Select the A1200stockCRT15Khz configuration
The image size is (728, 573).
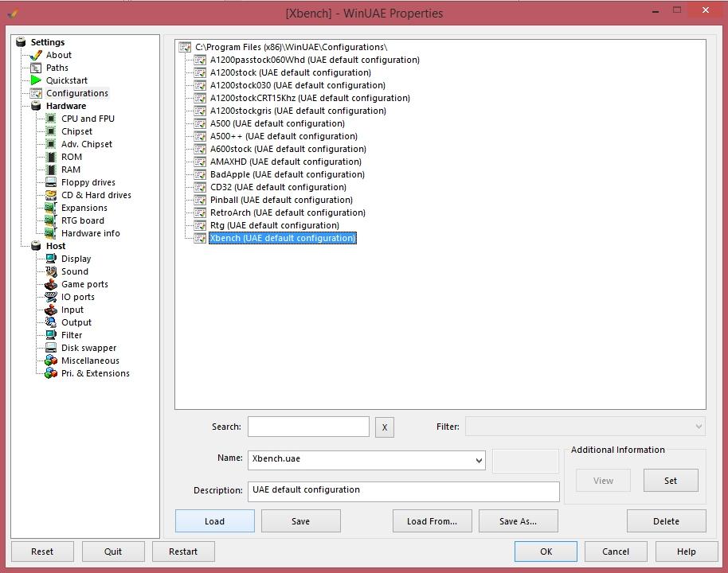click(310, 99)
